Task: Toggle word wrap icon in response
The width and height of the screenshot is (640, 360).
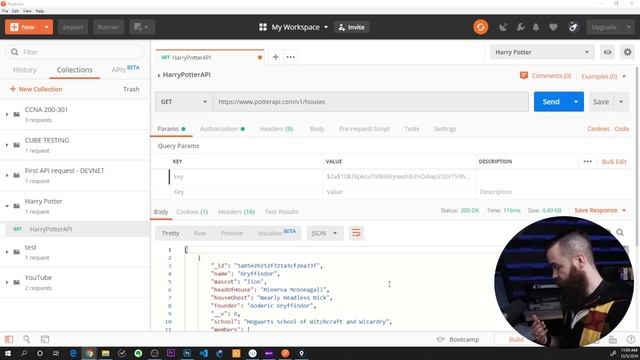Action: point(356,233)
